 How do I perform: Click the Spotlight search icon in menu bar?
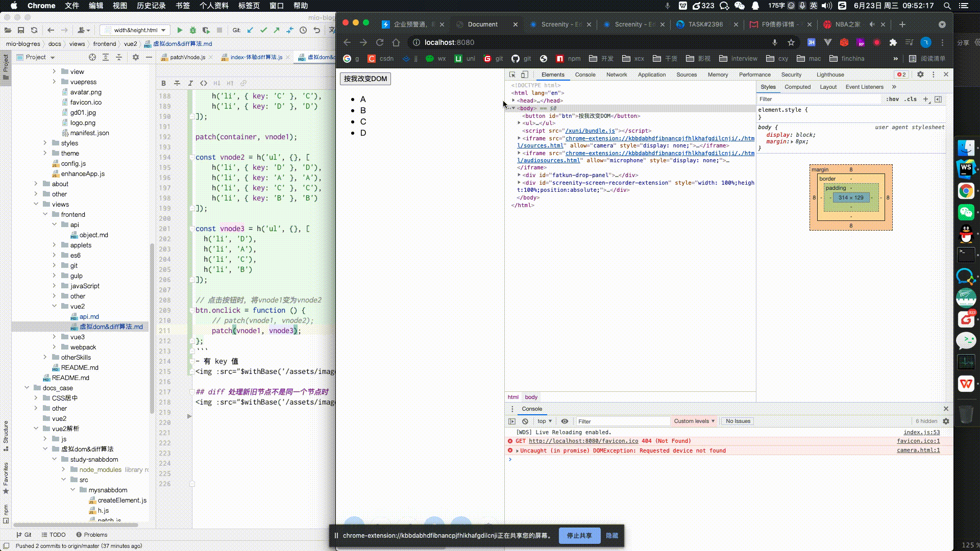947,6
